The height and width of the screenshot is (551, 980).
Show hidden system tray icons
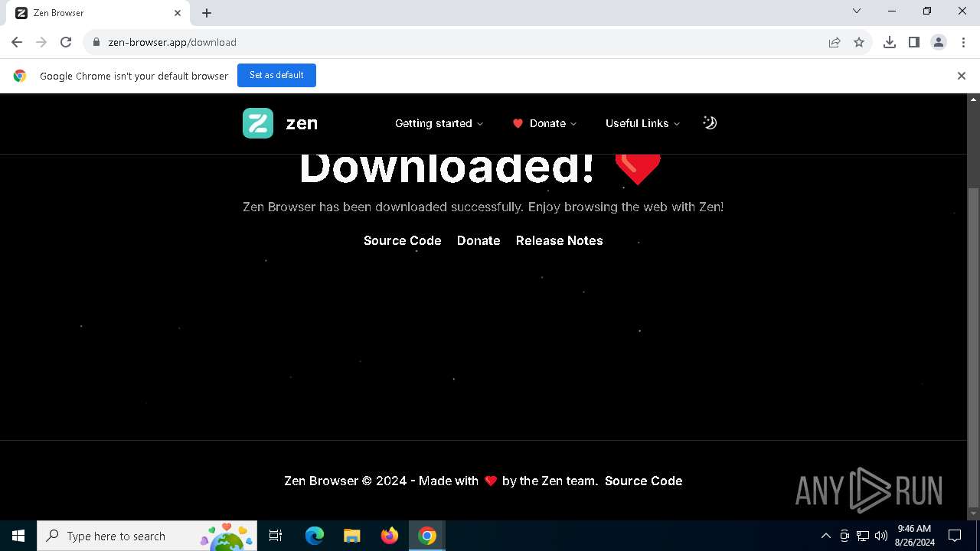825,536
